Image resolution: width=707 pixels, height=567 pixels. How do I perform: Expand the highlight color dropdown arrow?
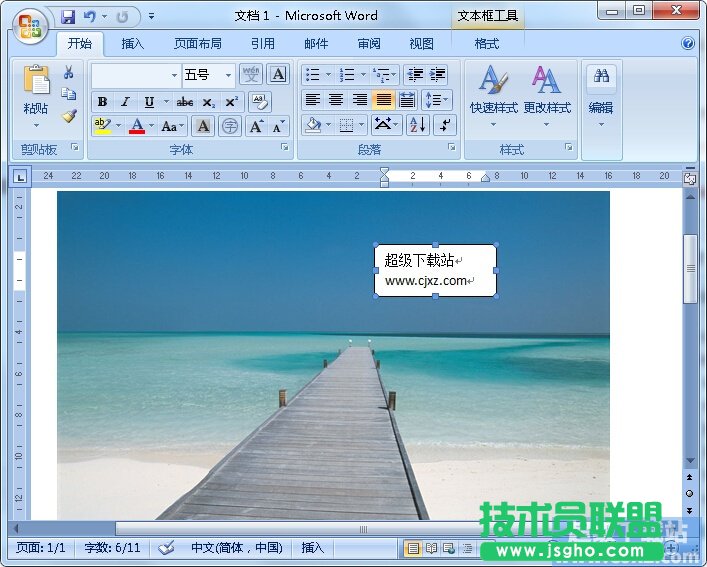coord(119,126)
